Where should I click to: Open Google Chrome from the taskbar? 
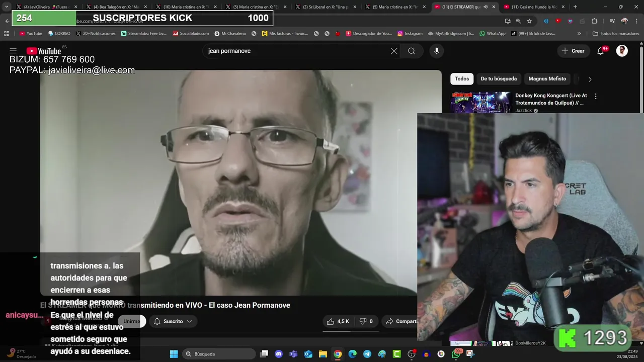pyautogui.click(x=338, y=354)
